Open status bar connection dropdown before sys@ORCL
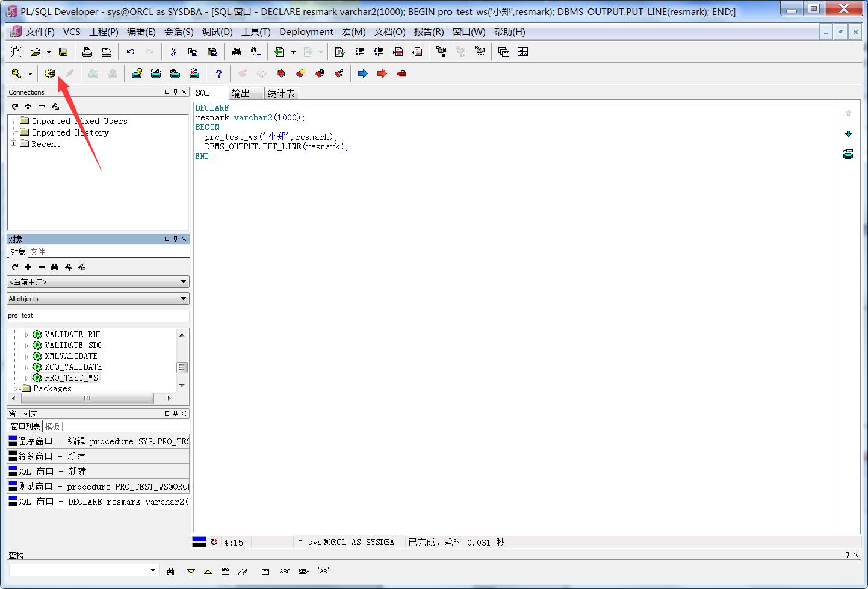This screenshot has height=589, width=868. pos(300,541)
